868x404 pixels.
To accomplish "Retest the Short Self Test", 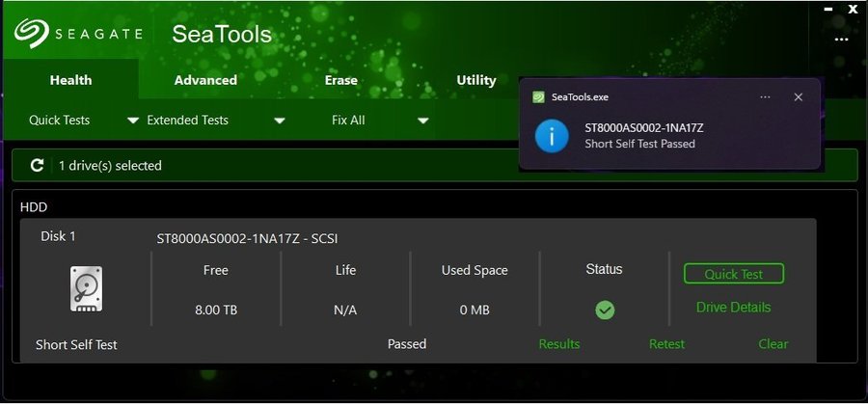I will click(666, 344).
